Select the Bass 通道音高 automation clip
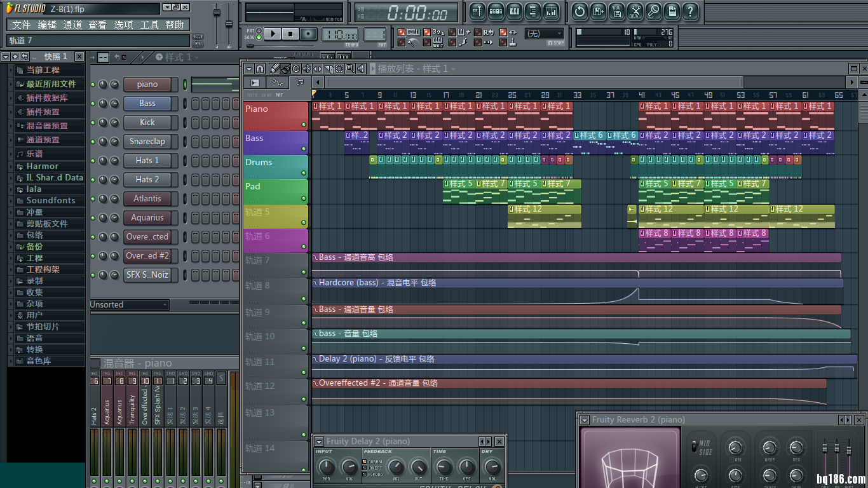This screenshot has width=868, height=488. [x=576, y=266]
